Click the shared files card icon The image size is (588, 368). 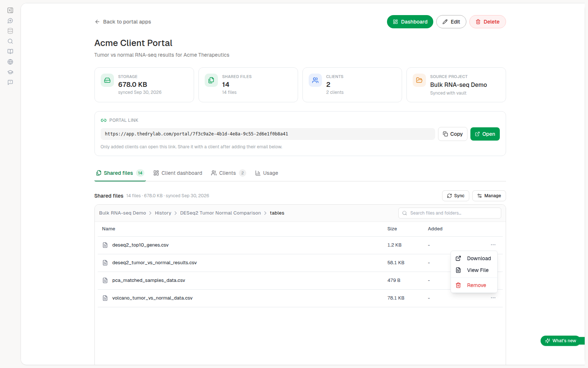[211, 80]
